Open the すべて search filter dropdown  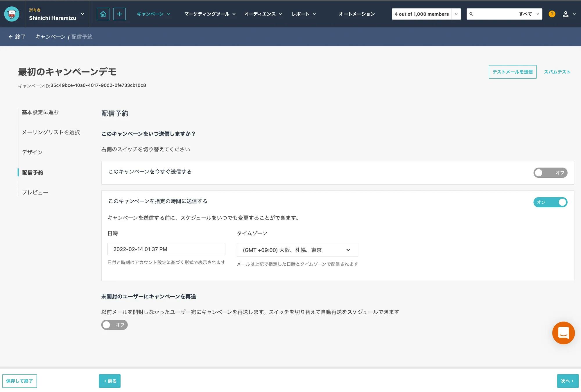tap(529, 14)
